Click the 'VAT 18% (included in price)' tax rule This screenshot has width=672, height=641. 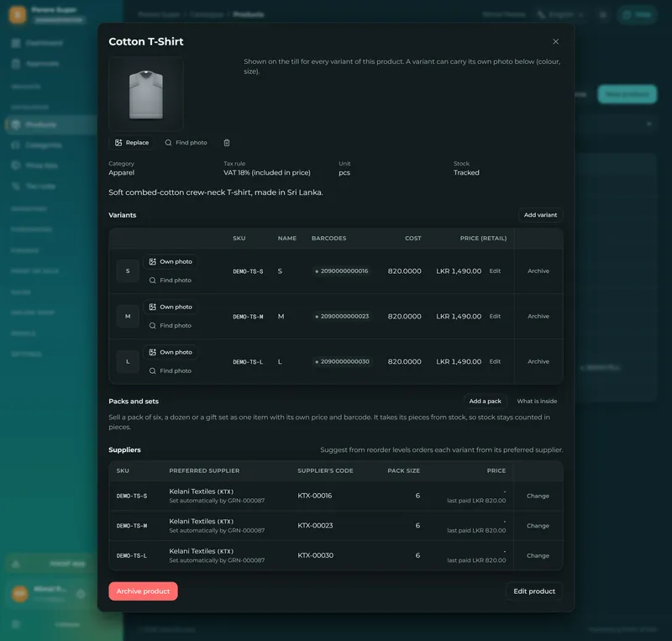pyautogui.click(x=267, y=173)
